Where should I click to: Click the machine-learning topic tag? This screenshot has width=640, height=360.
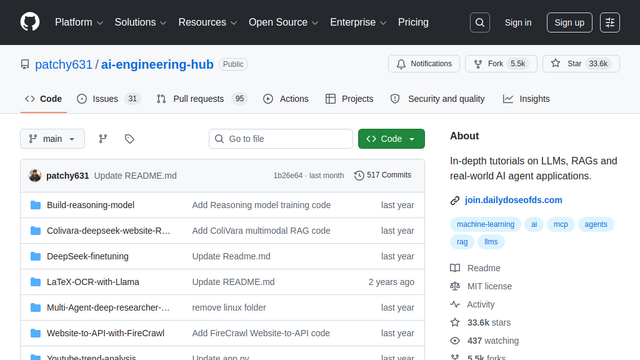point(485,224)
